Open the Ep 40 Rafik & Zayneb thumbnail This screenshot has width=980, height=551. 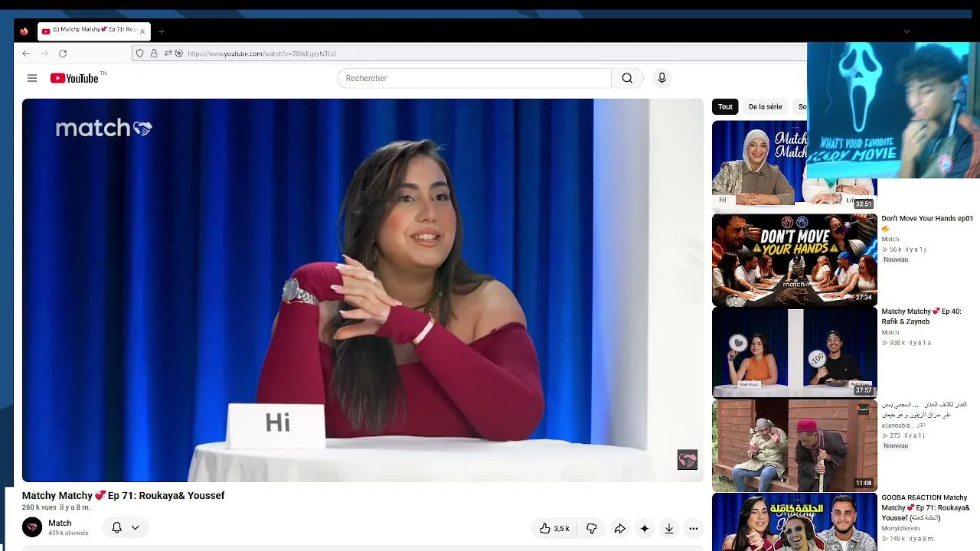795,353
